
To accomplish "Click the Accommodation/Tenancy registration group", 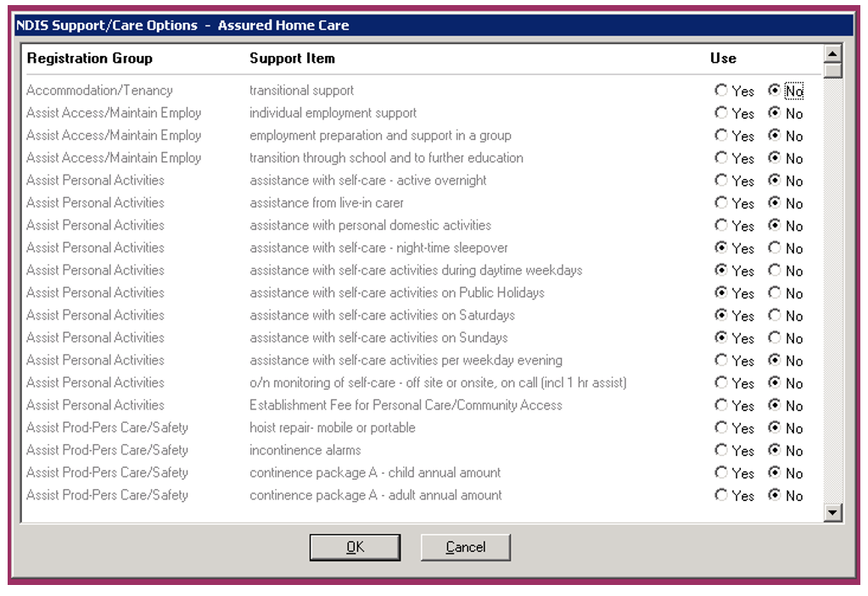I will pyautogui.click(x=99, y=90).
